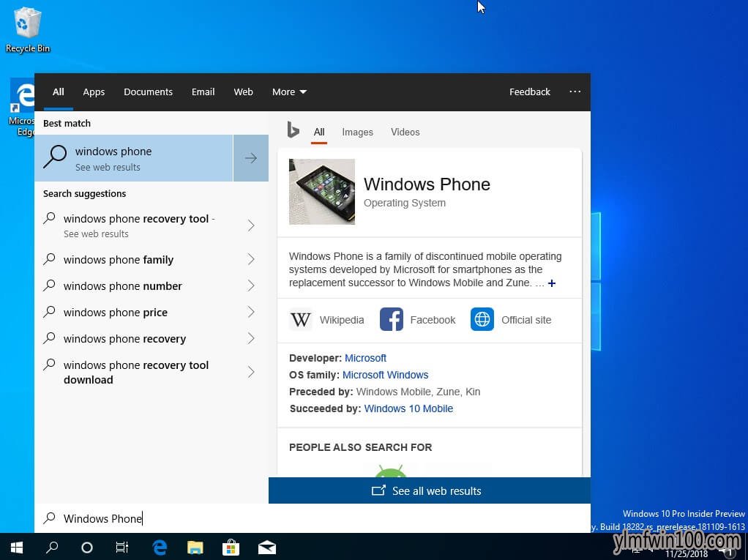Viewport: 748px width, 560px height.
Task: Expand 'recovery tool download' suggestion chevron
Action: tap(251, 372)
